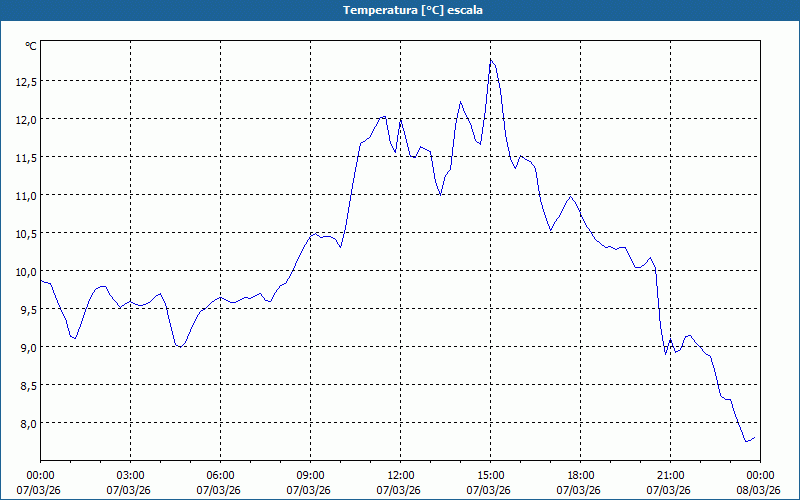This screenshot has width=800, height=500.
Task: Select the 21:00 time tick label
Action: pyautogui.click(x=670, y=475)
